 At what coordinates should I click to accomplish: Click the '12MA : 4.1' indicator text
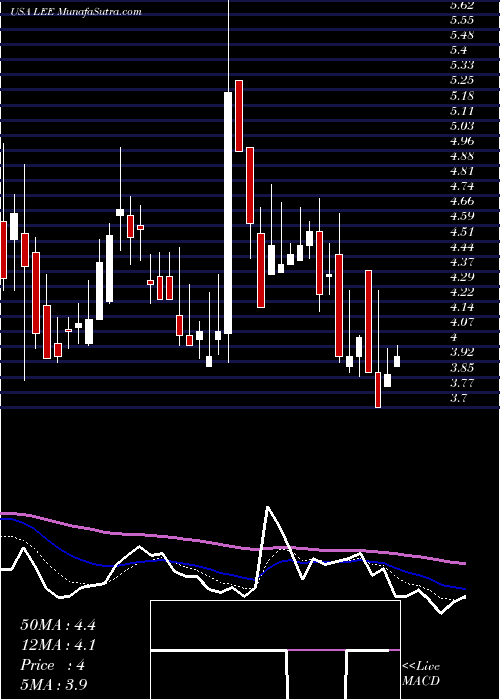(x=58, y=645)
